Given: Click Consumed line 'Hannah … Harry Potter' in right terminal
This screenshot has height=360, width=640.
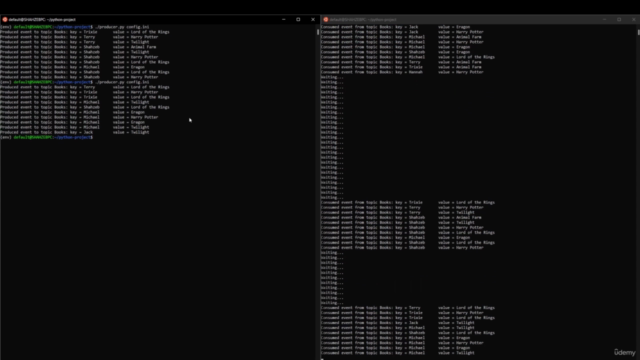Looking at the screenshot, I should coord(402,72).
